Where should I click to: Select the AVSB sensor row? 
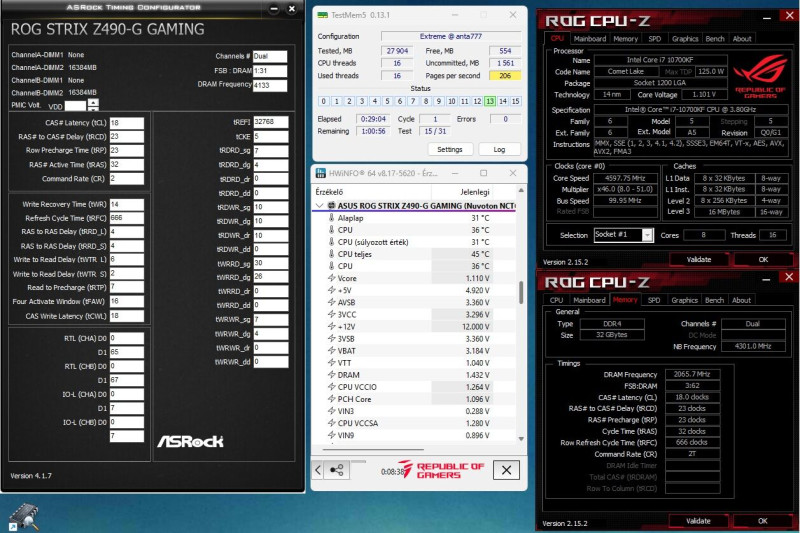tap(413, 302)
